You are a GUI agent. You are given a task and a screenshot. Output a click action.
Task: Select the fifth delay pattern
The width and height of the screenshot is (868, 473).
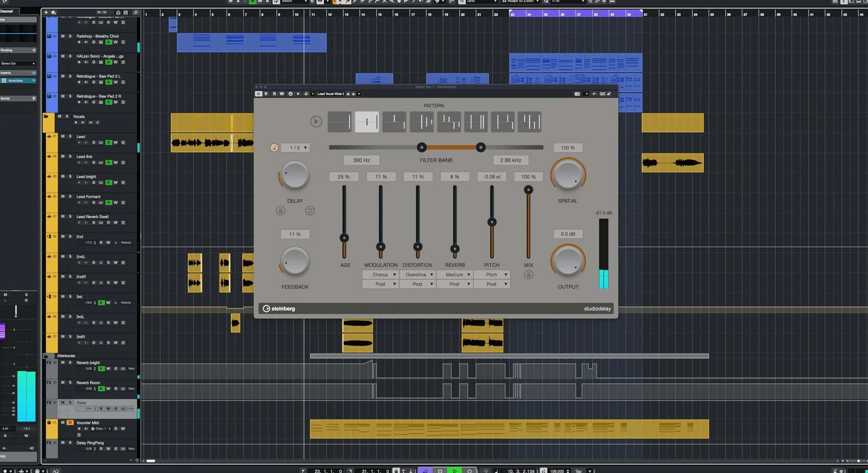pyautogui.click(x=449, y=122)
